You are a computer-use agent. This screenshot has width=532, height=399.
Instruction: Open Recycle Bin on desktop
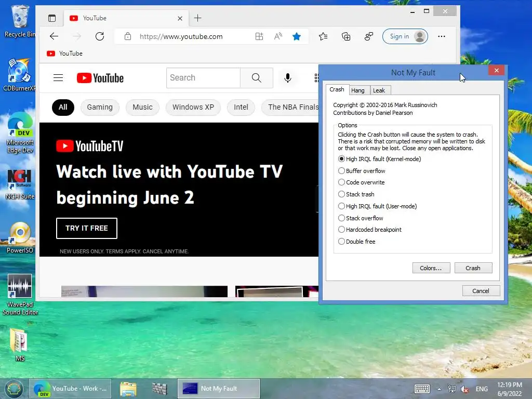tap(20, 21)
